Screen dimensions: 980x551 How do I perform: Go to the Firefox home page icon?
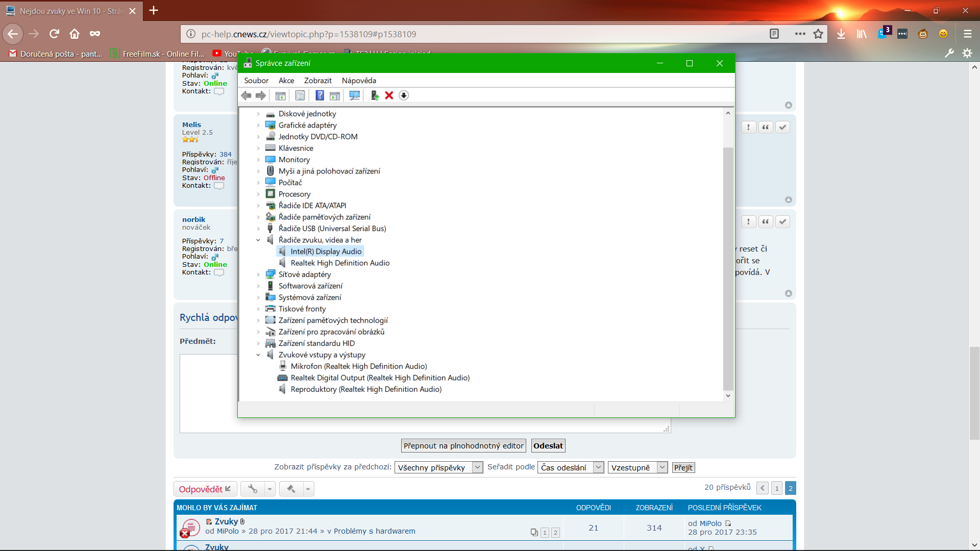[x=75, y=34]
